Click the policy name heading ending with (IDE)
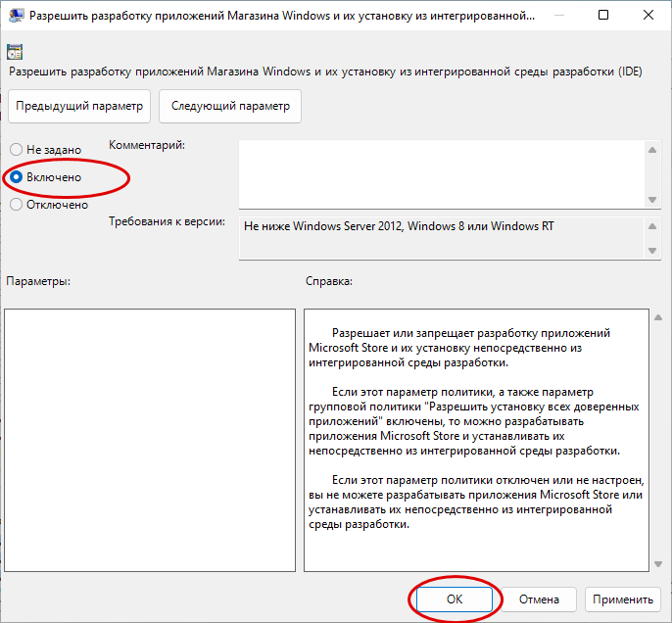Image resolution: width=672 pixels, height=623 pixels. (325, 72)
